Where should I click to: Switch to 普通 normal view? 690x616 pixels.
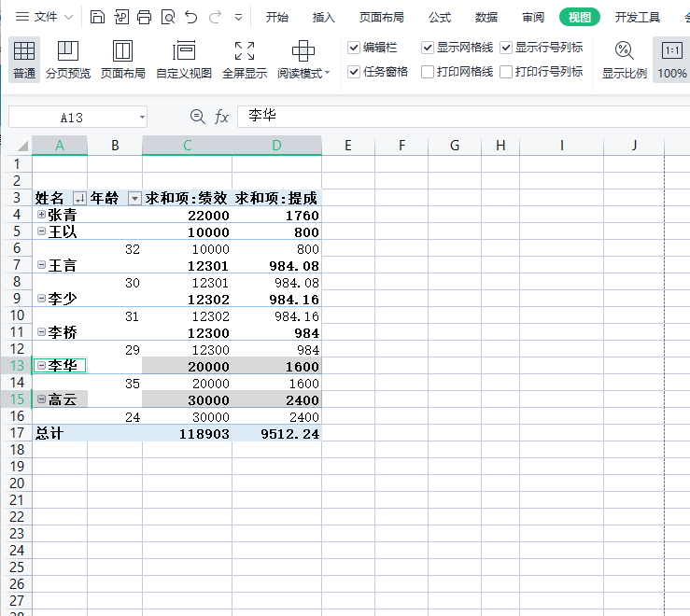tap(24, 60)
